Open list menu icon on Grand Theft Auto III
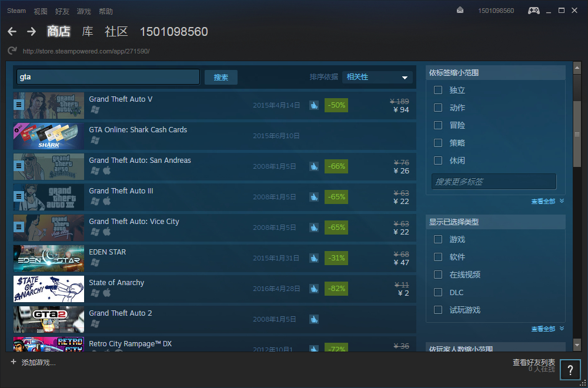The image size is (588, 388). click(19, 196)
